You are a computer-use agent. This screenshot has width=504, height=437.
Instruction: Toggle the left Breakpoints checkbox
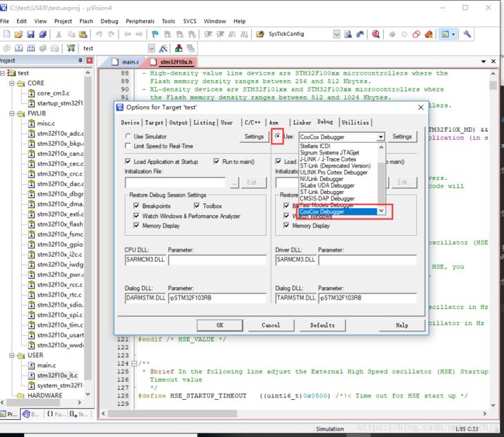[136, 206]
